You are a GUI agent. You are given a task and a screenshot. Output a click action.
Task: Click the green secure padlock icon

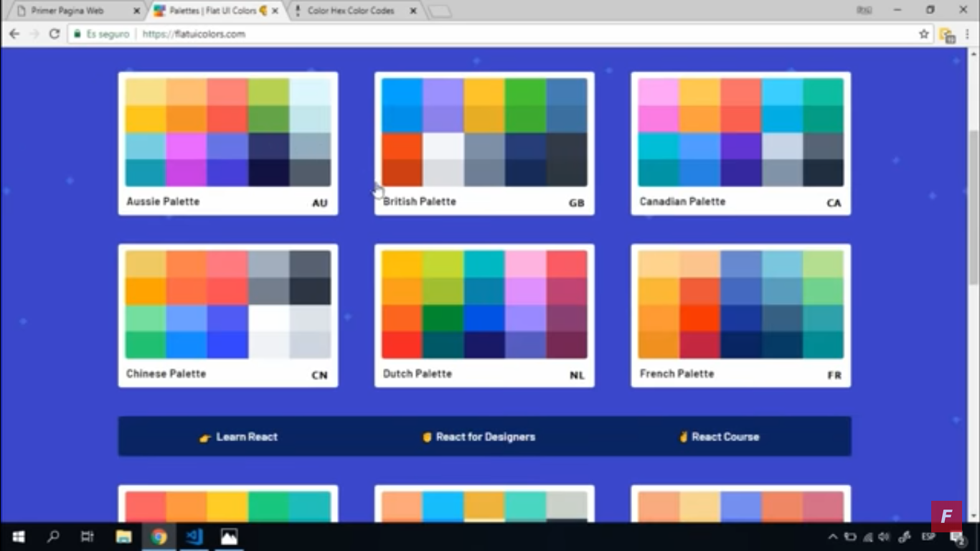click(77, 34)
